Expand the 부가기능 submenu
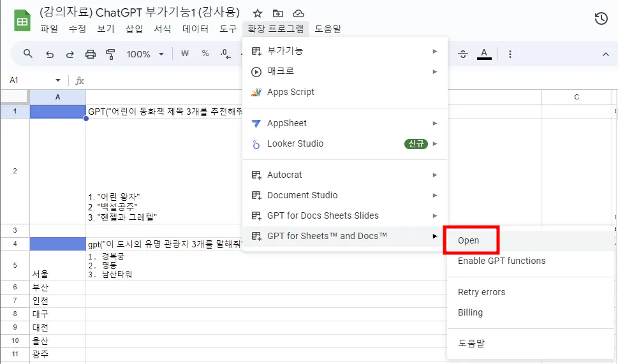The height and width of the screenshot is (364, 618). pyautogui.click(x=345, y=51)
